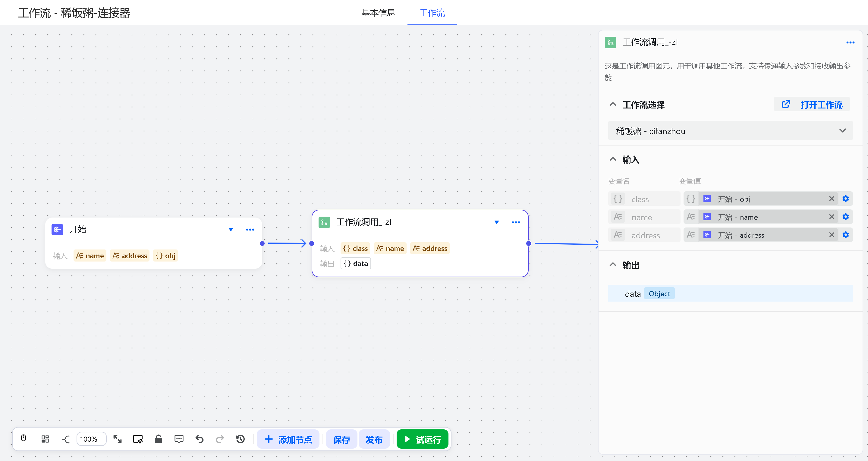The width and height of the screenshot is (868, 461).
Task: Click the undo arrow in bottom toolbar
Action: click(x=200, y=439)
